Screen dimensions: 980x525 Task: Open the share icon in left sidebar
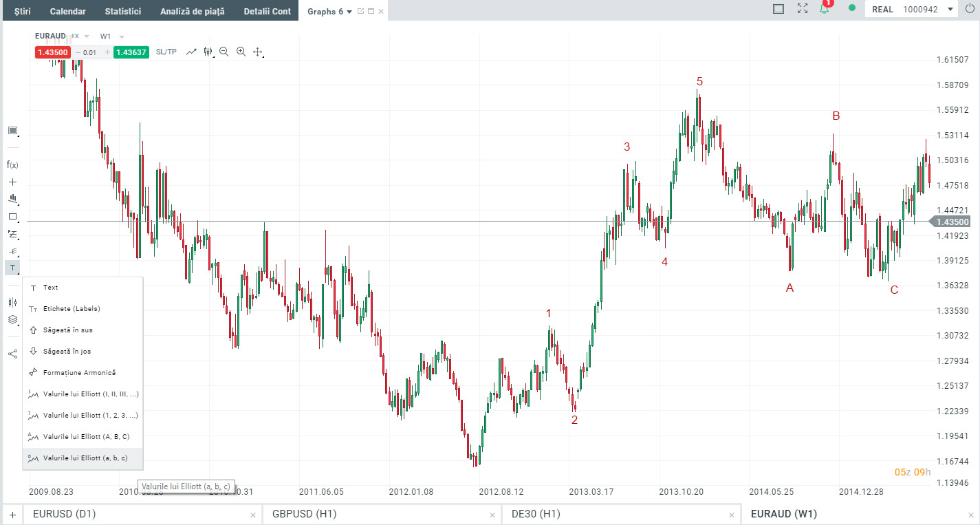coord(12,354)
